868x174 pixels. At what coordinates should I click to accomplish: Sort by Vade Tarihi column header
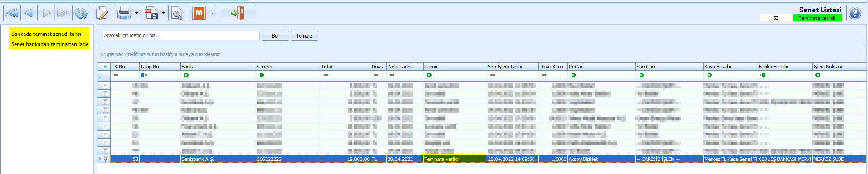(405, 67)
